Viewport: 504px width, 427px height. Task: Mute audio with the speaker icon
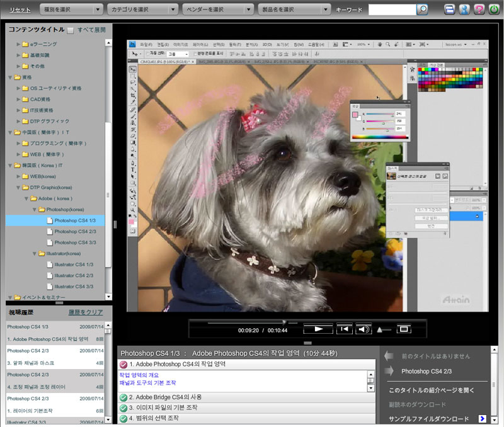coord(363,329)
